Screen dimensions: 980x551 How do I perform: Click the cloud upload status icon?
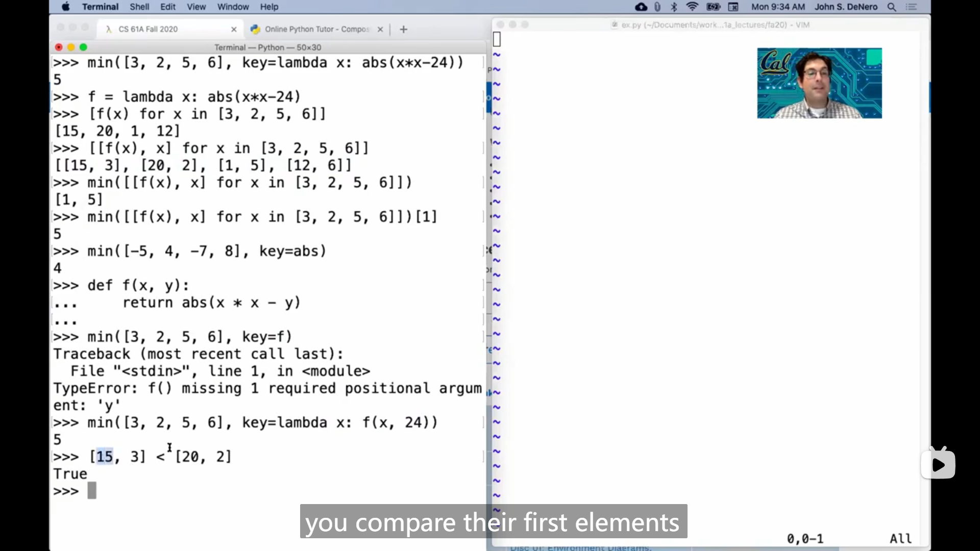coord(641,7)
